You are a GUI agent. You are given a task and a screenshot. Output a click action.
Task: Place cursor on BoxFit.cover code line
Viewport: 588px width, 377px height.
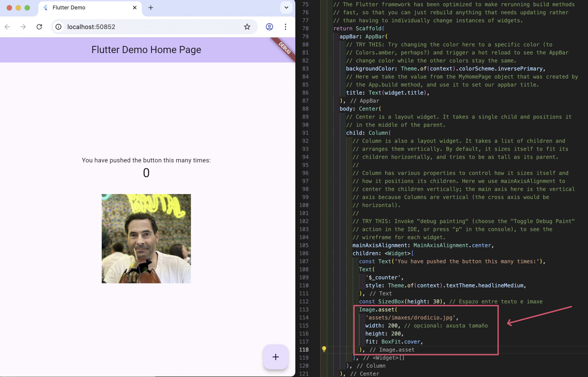coord(401,341)
